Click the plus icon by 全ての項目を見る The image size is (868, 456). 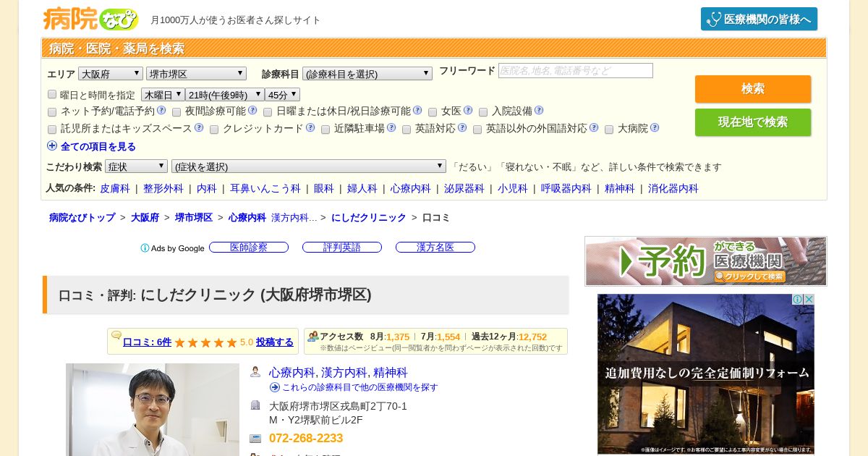52,145
